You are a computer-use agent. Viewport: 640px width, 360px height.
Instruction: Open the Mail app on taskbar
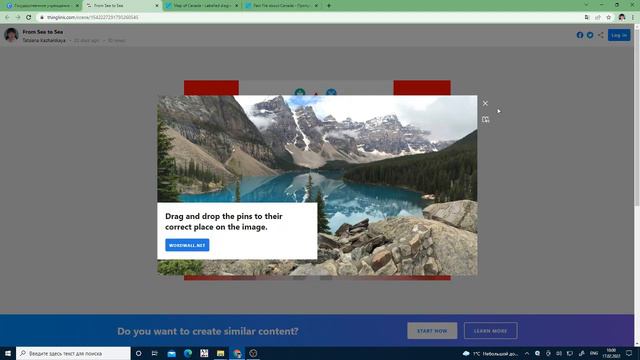pos(171,353)
